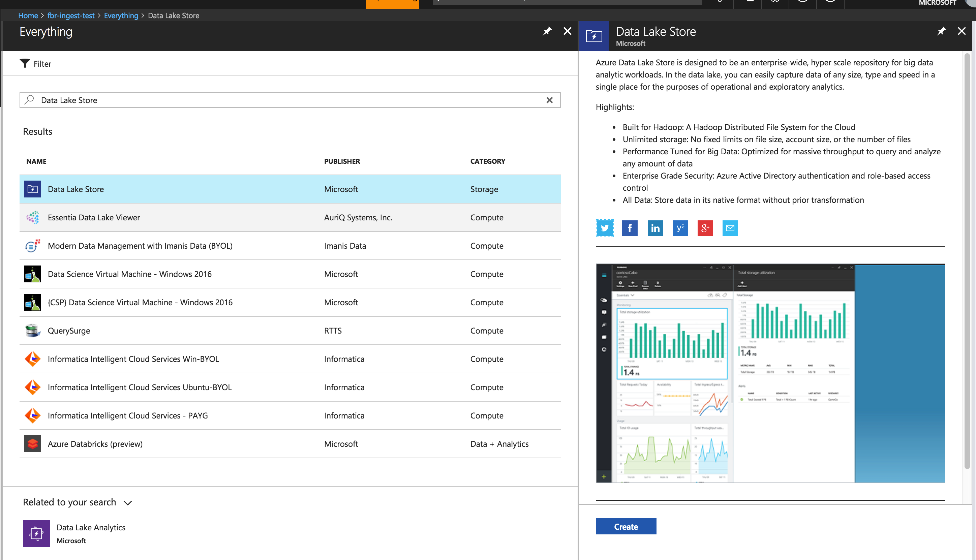Go to Home breadcrumb
The height and width of the screenshot is (560, 976).
tap(28, 15)
